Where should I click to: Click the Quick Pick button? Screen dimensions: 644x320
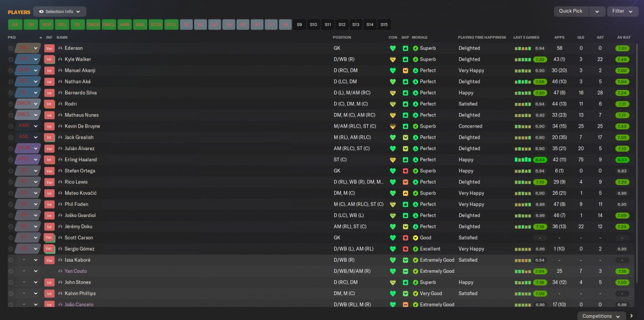coord(571,11)
